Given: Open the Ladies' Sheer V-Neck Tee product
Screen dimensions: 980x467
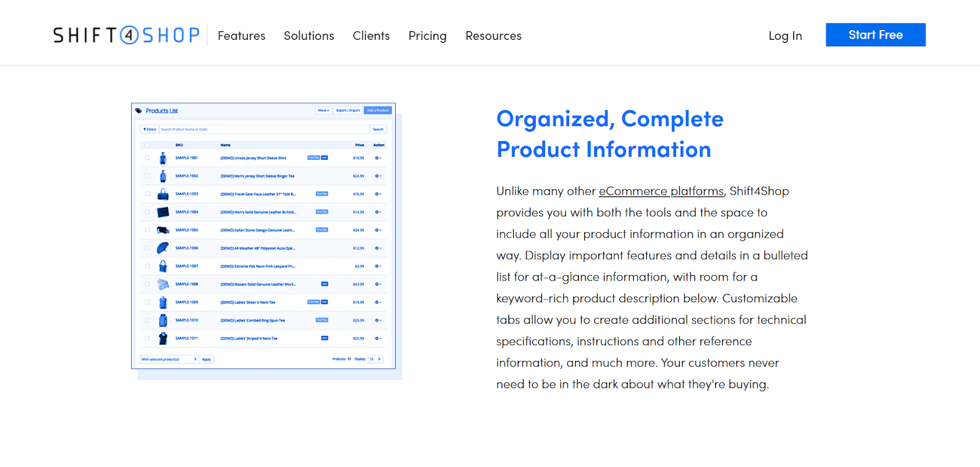Looking at the screenshot, I should point(248,302).
